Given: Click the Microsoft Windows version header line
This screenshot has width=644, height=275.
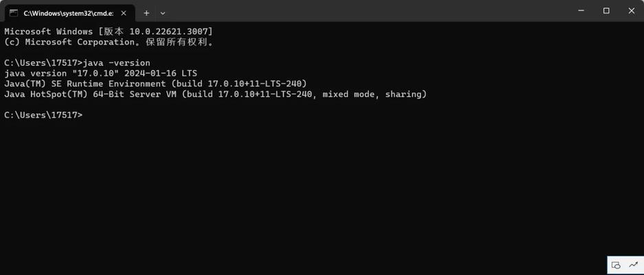Looking at the screenshot, I should [x=109, y=32].
